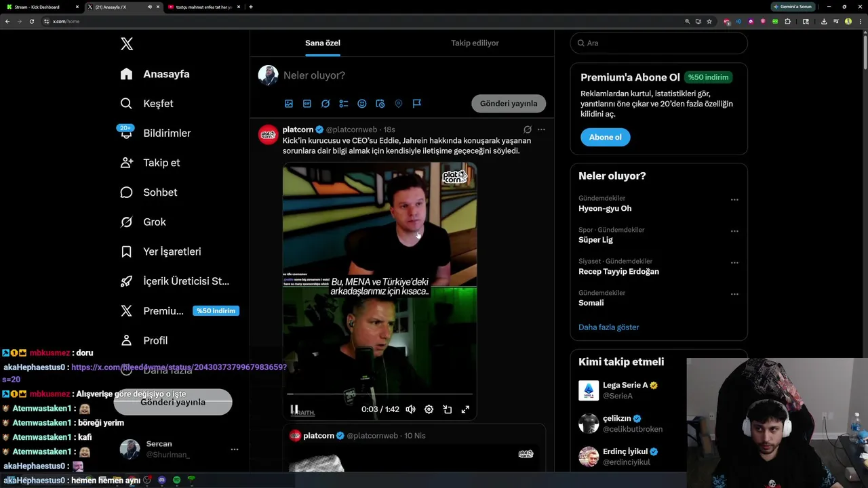Switch to the YouTube tostçu mahmut tab

click(203, 7)
